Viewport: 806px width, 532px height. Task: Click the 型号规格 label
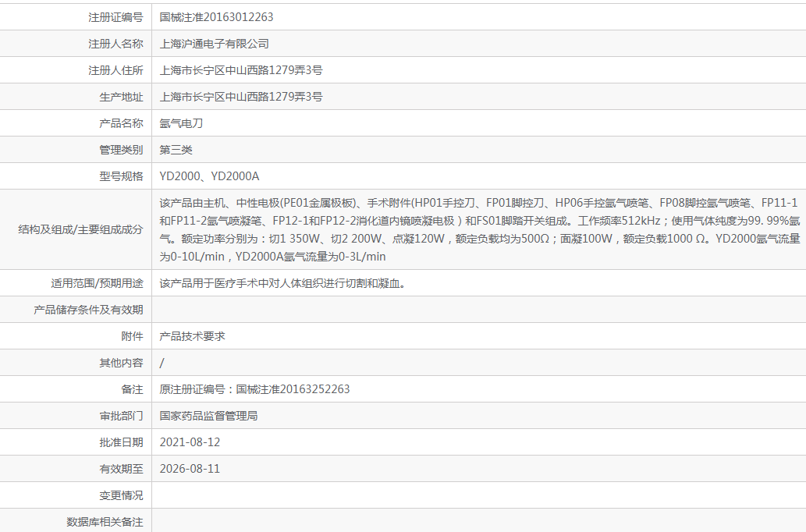coord(121,176)
